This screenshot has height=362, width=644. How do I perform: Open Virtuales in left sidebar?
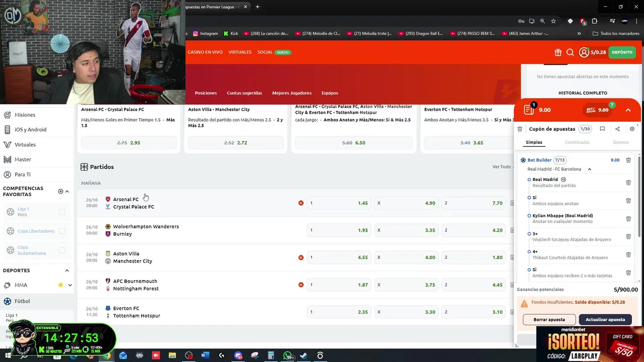click(x=25, y=145)
